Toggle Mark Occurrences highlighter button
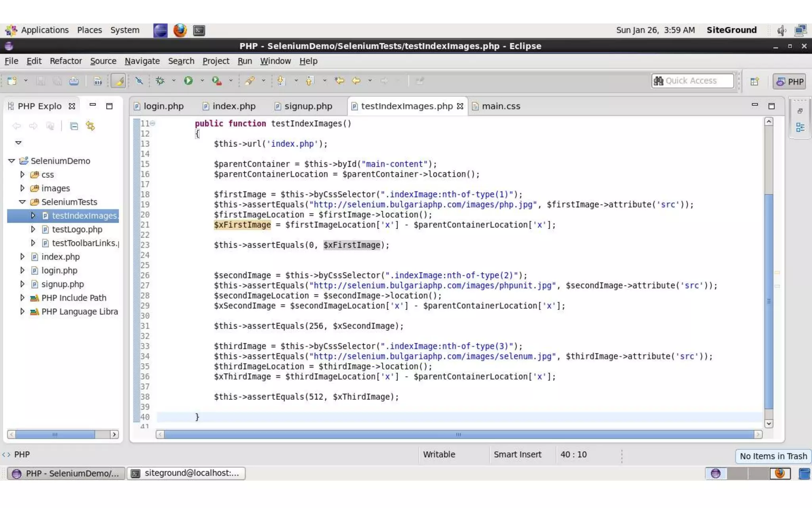Viewport: 812px width, 508px height. (x=118, y=81)
